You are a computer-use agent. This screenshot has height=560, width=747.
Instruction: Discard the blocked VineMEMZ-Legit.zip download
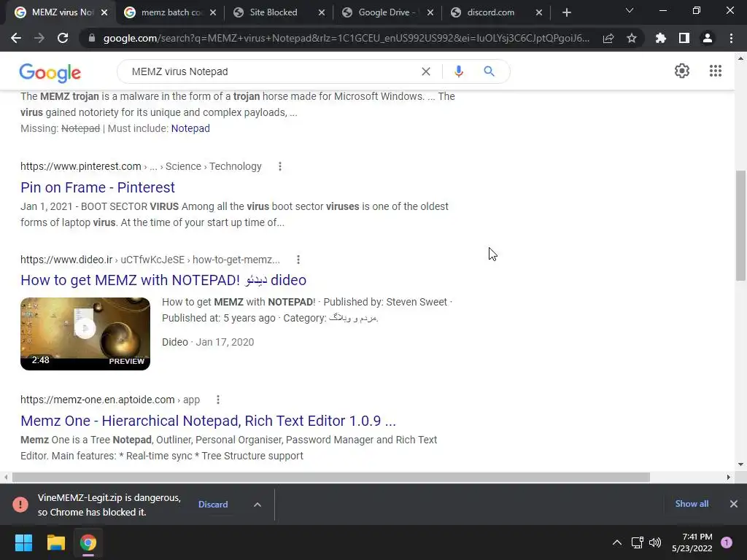tap(213, 505)
